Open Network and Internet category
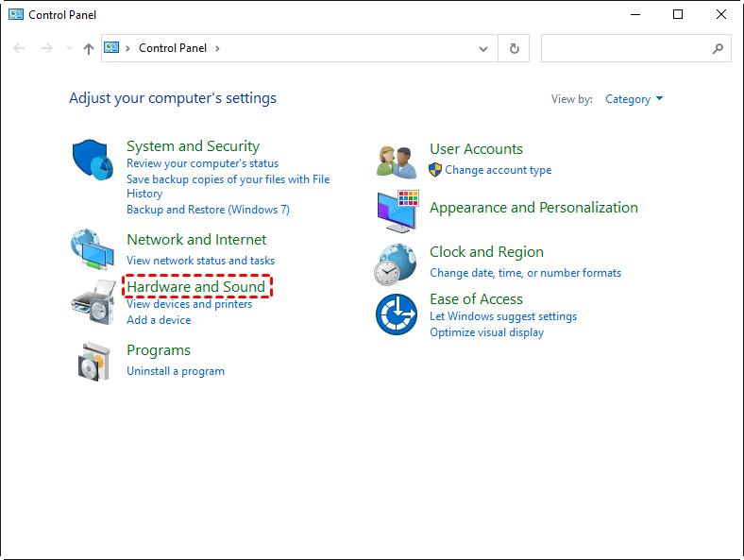Image resolution: width=744 pixels, height=560 pixels. point(196,240)
